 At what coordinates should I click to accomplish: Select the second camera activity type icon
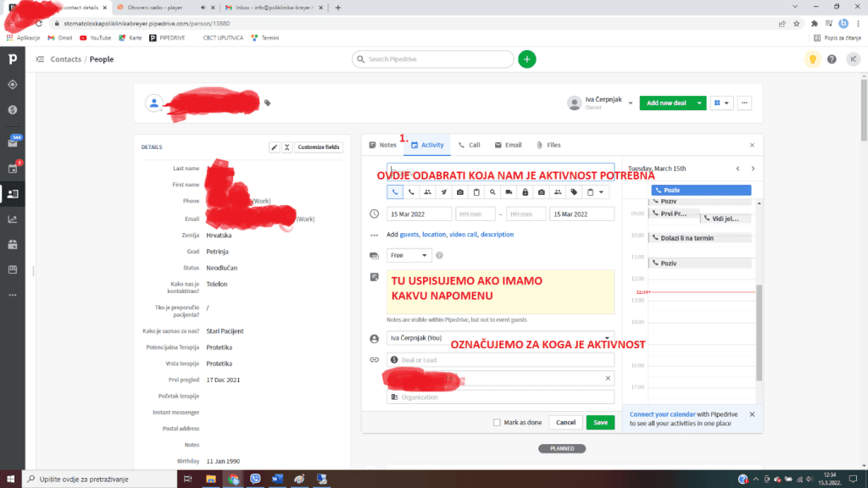[x=542, y=192]
